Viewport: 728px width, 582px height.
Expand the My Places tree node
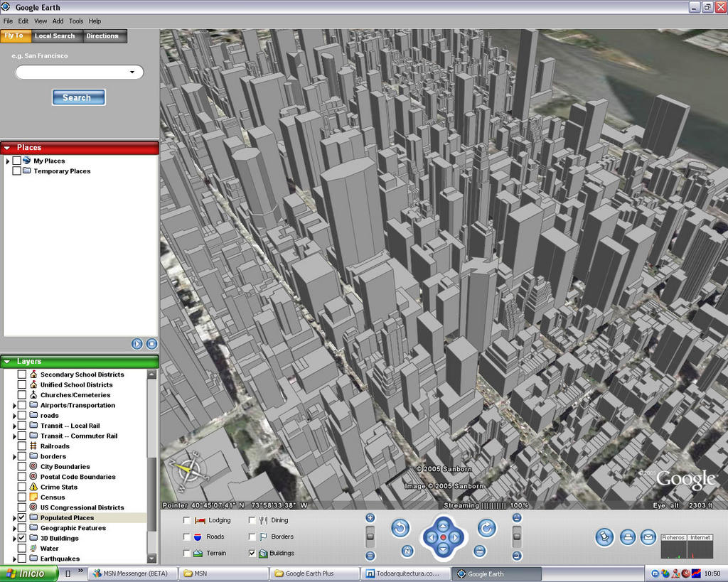point(7,161)
